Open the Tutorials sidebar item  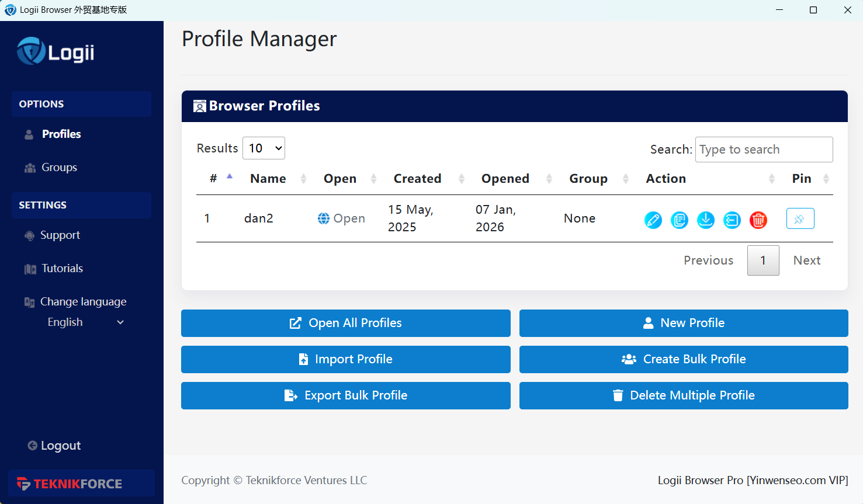(62, 269)
